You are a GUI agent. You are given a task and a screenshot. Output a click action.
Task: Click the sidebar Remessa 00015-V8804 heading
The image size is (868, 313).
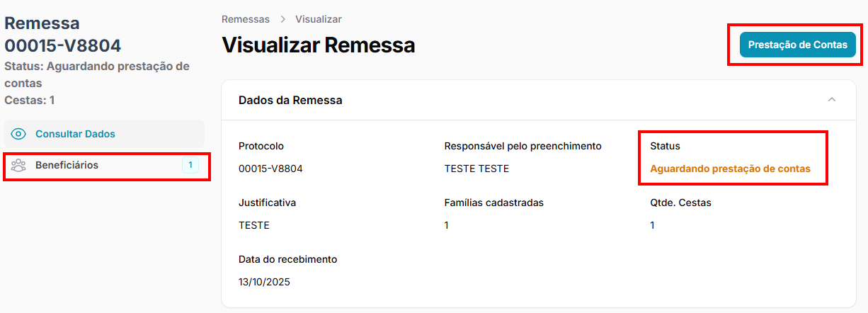(x=62, y=34)
